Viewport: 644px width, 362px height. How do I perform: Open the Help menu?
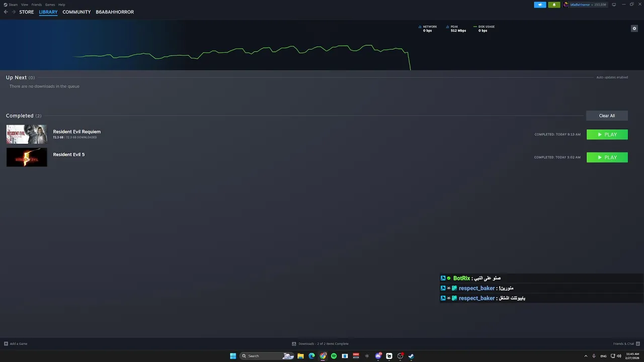pos(61,5)
